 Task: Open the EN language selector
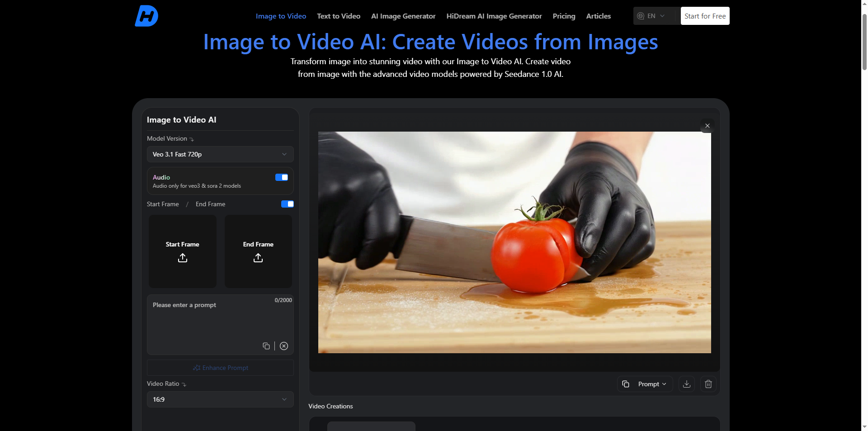(651, 16)
